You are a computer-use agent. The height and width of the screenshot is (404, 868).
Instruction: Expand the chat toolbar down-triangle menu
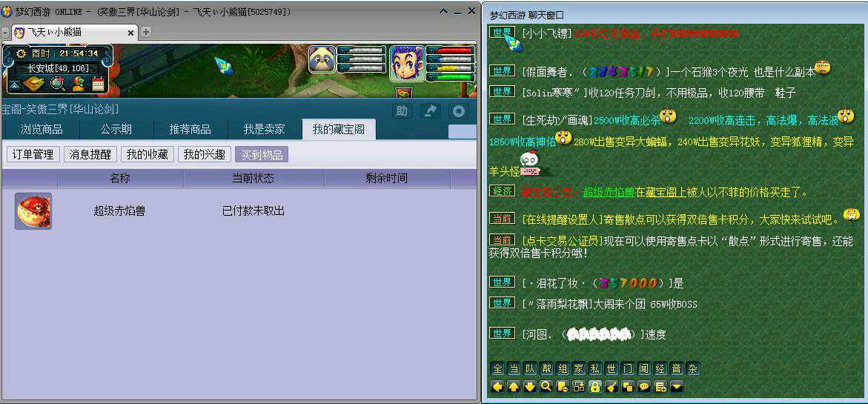pyautogui.click(x=677, y=386)
